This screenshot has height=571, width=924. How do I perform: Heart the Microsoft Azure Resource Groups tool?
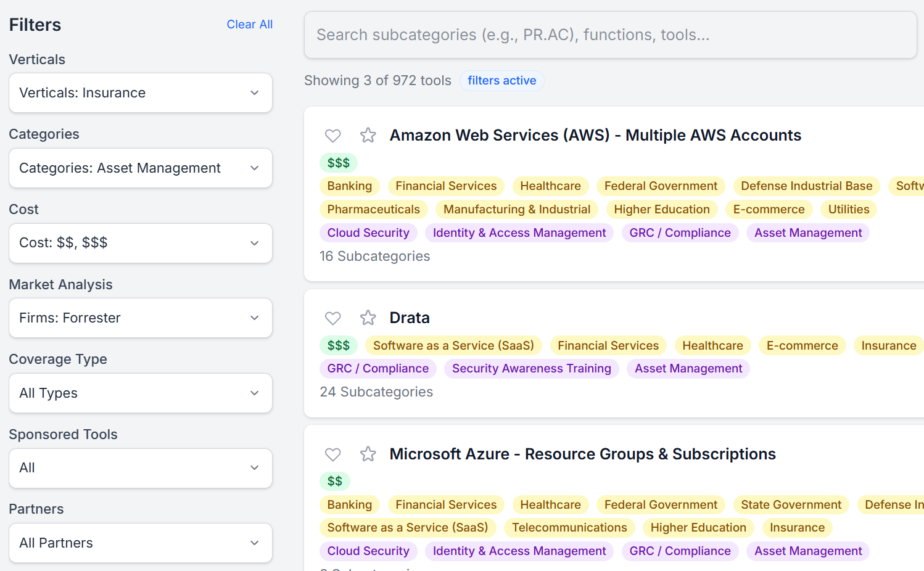(332, 454)
